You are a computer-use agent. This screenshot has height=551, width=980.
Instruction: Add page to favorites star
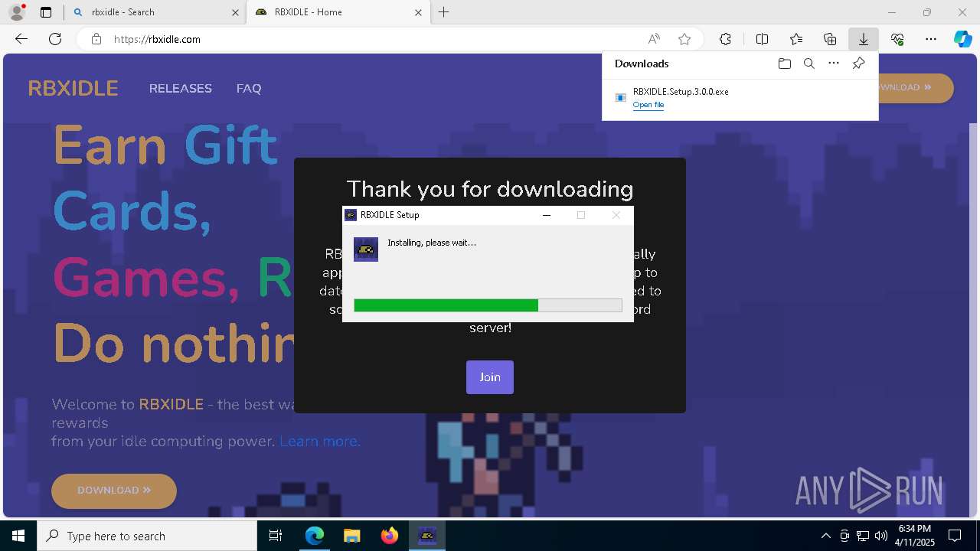click(684, 39)
